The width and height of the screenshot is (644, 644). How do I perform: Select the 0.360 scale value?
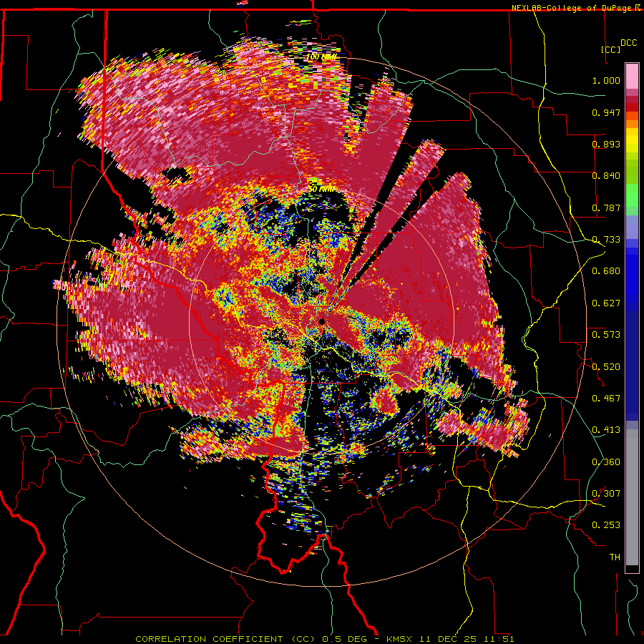pyautogui.click(x=606, y=462)
